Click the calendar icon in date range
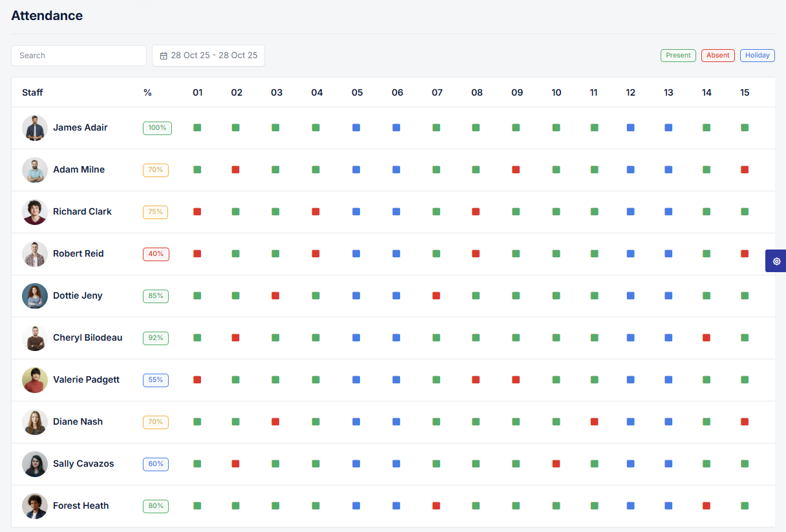Image resolution: width=786 pixels, height=532 pixels. pyautogui.click(x=164, y=56)
